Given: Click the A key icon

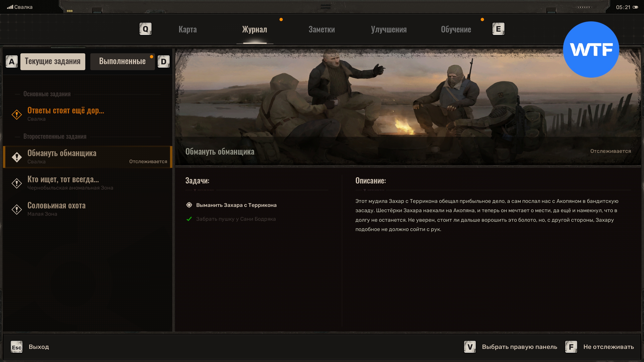Looking at the screenshot, I should [12, 62].
